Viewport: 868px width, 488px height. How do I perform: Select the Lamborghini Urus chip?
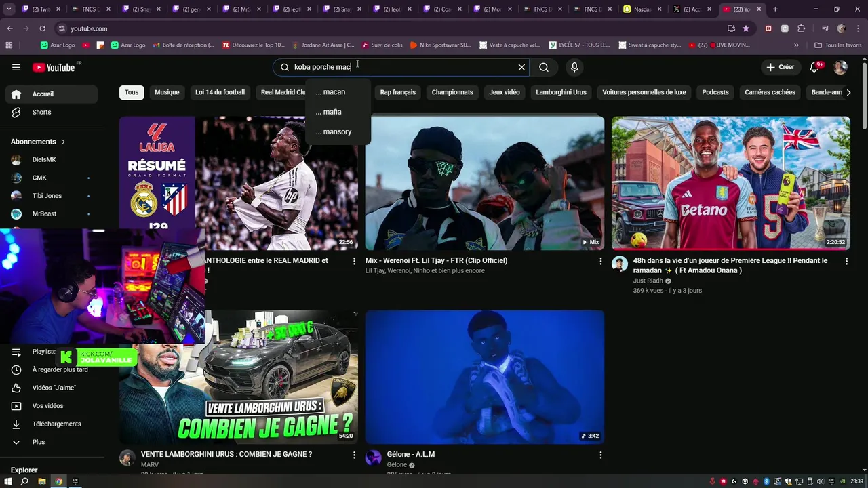coord(561,92)
